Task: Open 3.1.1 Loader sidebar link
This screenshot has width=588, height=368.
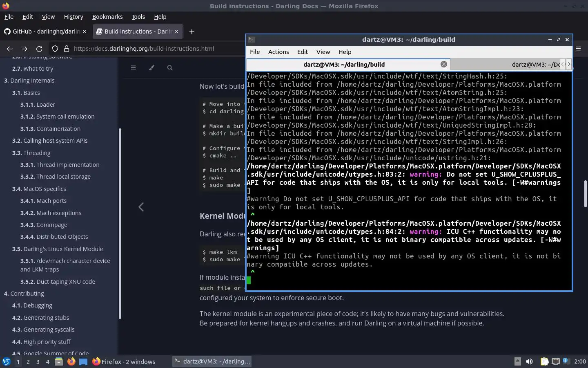Action: 38,105
